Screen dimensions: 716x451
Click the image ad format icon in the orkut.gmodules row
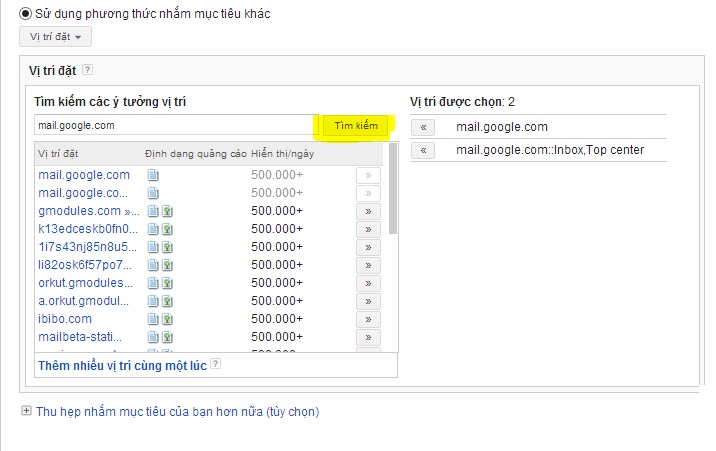(168, 283)
